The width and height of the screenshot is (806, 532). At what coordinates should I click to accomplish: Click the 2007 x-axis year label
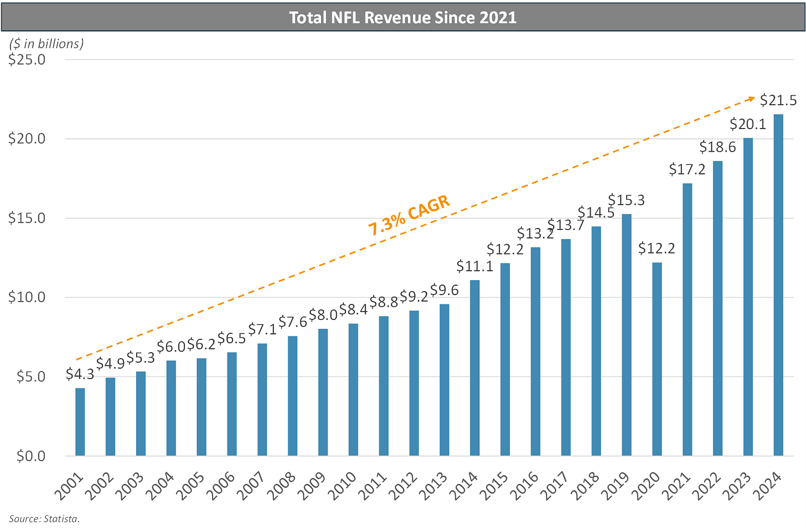pos(251,486)
